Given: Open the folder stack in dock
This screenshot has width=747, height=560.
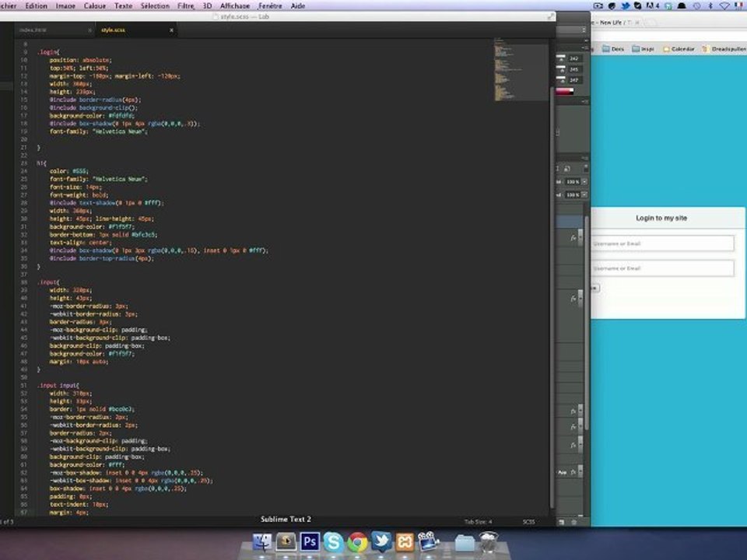Looking at the screenshot, I should click(x=465, y=543).
